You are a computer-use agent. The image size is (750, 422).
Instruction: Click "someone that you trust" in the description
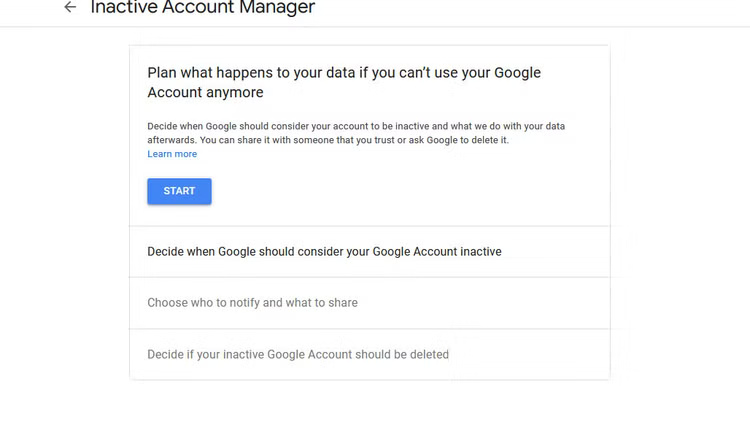[x=357, y=140]
